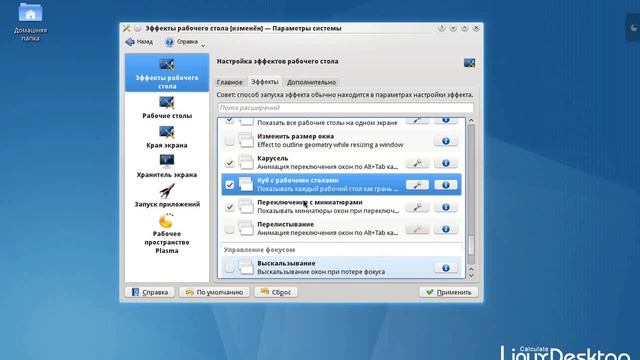Click the desktop effects icon beside header
Screen dimensions: 640x360
(x=469, y=62)
